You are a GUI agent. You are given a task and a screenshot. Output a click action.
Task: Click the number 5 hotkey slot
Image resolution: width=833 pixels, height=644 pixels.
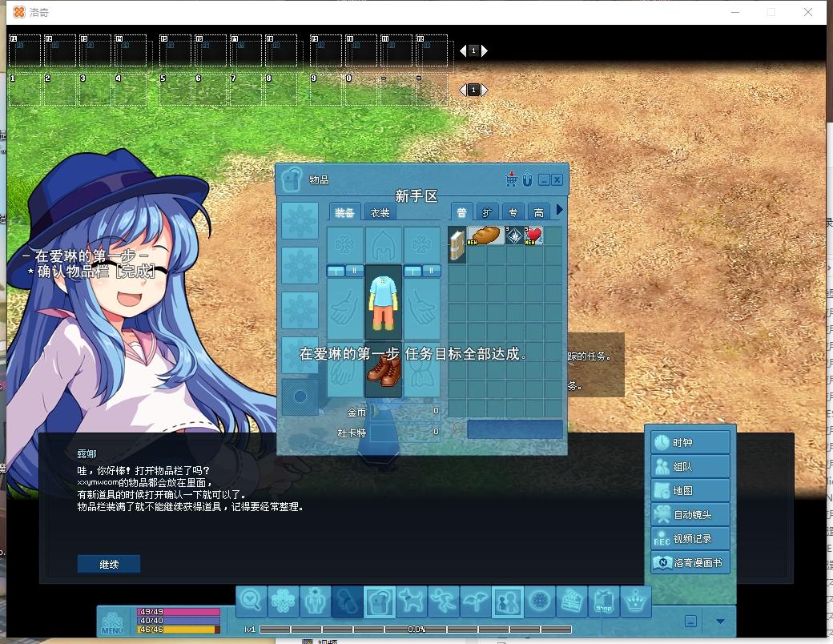point(175,89)
